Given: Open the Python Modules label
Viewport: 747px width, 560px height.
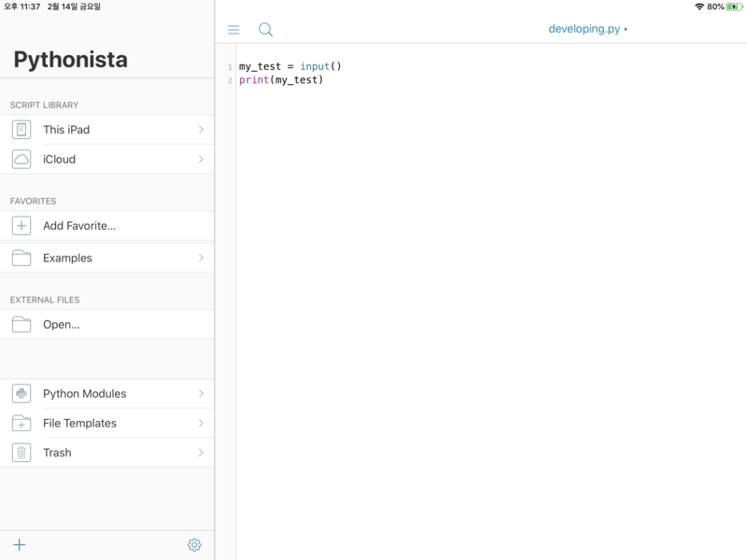Looking at the screenshot, I should (84, 394).
